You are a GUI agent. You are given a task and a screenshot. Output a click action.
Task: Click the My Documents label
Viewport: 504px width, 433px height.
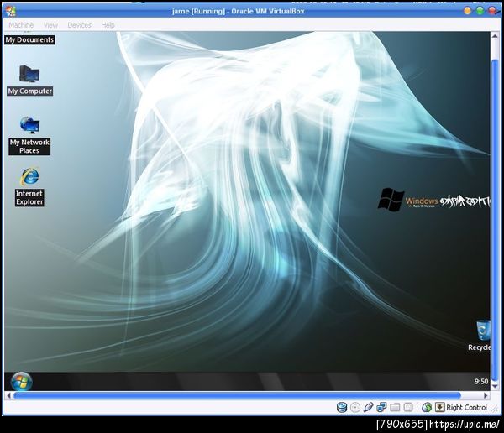coord(29,39)
